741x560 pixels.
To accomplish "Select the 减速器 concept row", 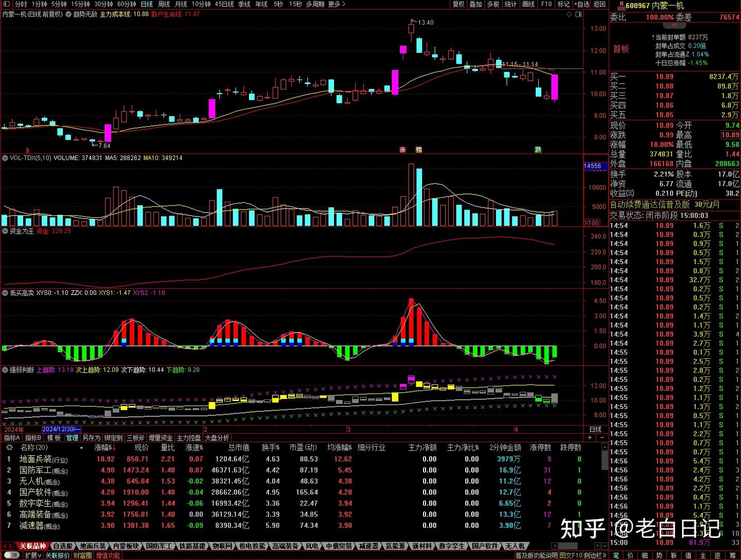I will pos(301,526).
